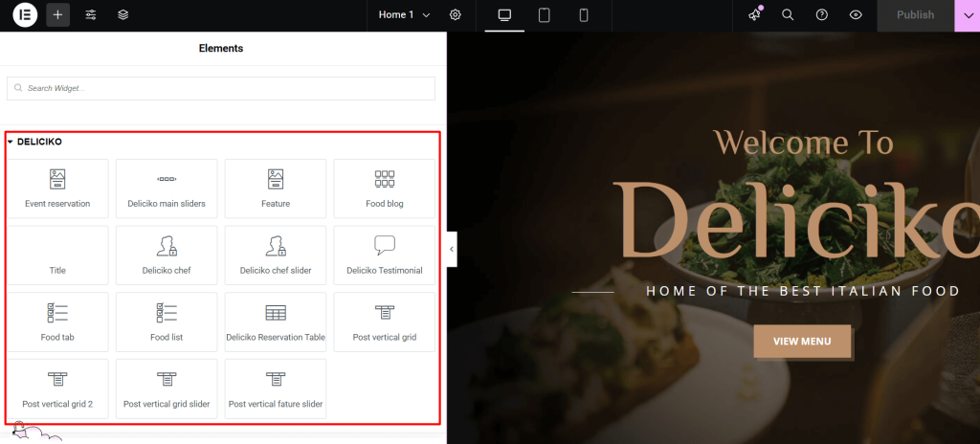
Task: Click the Welcome To heading in preview
Action: [x=804, y=143]
